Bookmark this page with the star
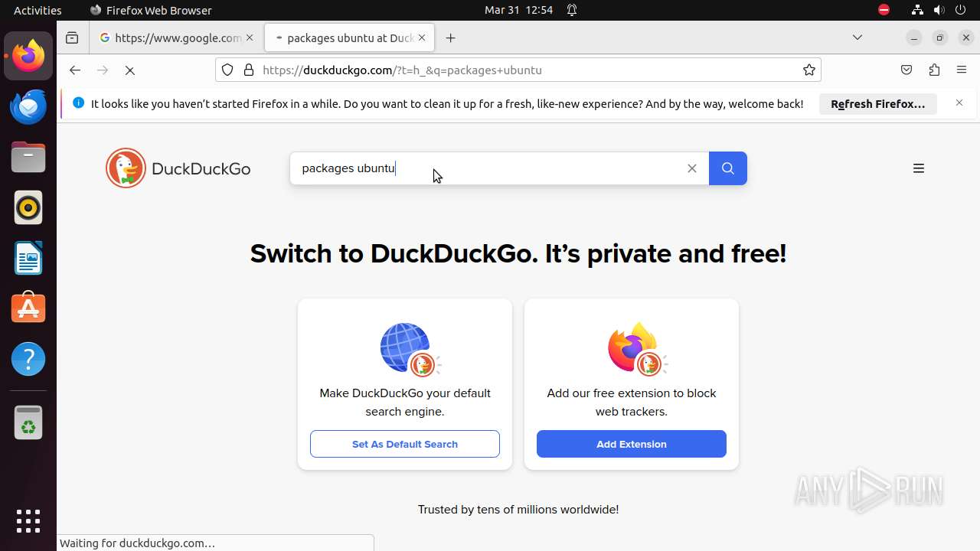This screenshot has height=551, width=980. 809,70
